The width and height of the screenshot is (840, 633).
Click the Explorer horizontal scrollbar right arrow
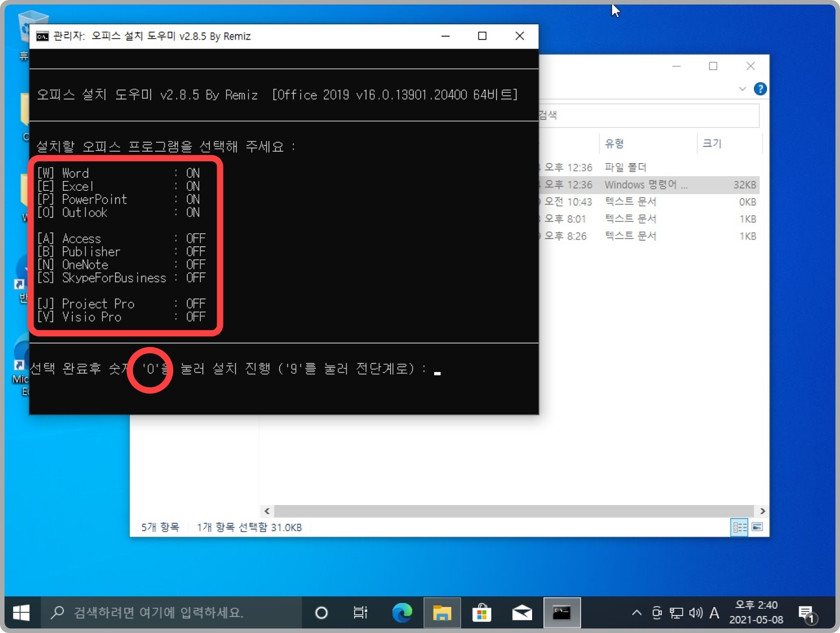click(x=762, y=511)
